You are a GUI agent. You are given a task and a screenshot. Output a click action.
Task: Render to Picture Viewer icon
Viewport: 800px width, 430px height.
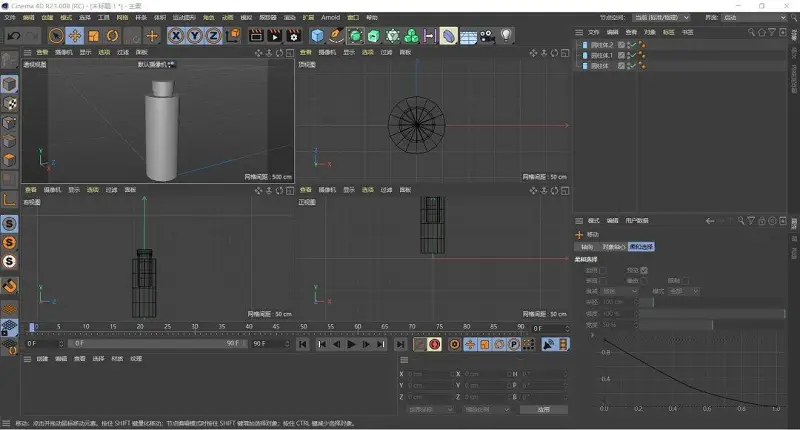pyautogui.click(x=275, y=36)
